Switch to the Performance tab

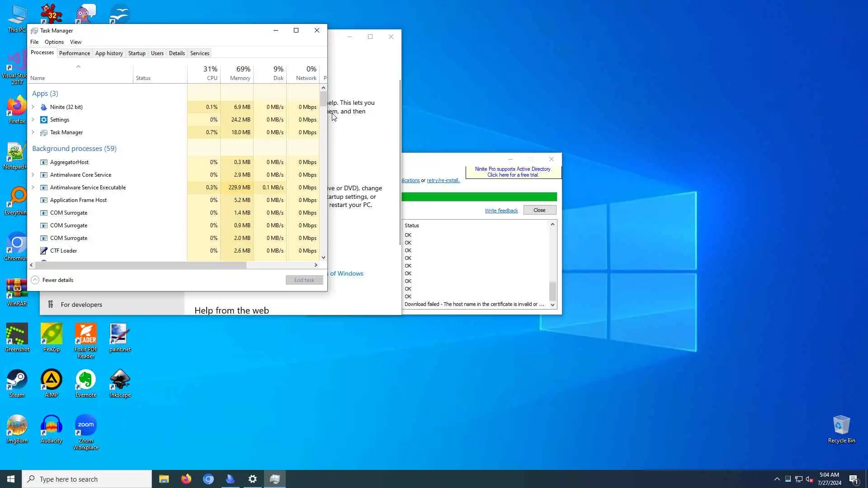pyautogui.click(x=74, y=53)
